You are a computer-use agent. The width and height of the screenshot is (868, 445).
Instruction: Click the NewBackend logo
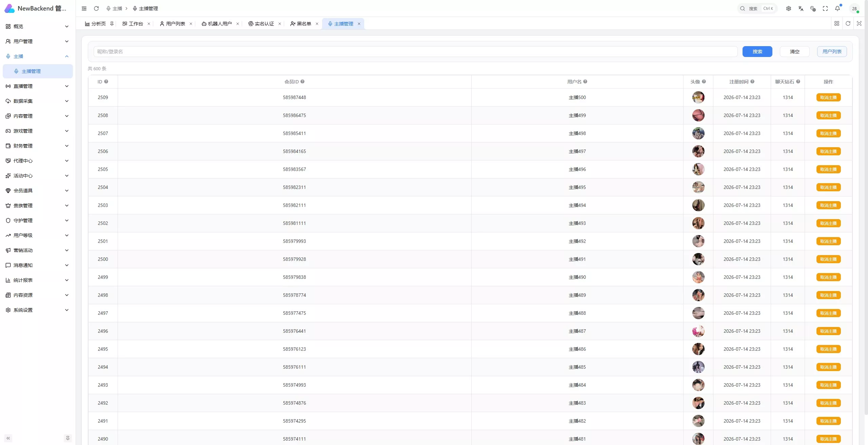[9, 8]
